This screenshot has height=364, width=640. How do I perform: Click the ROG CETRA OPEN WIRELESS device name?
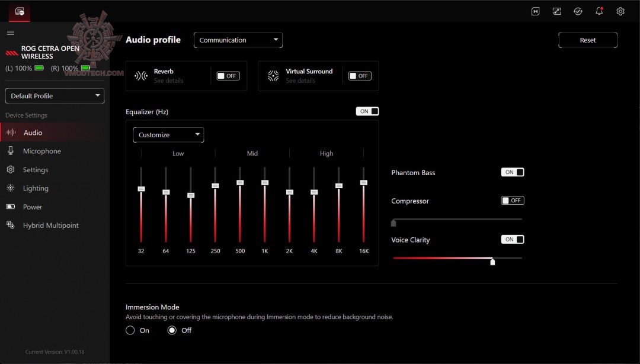coord(50,52)
